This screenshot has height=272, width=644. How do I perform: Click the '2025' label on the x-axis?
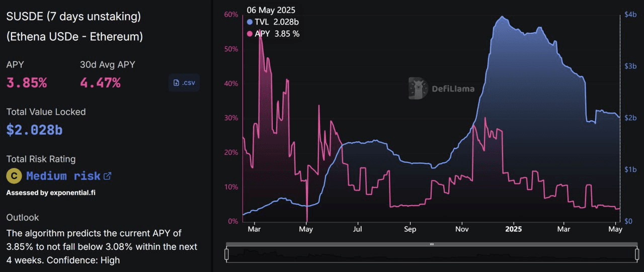[513, 229]
